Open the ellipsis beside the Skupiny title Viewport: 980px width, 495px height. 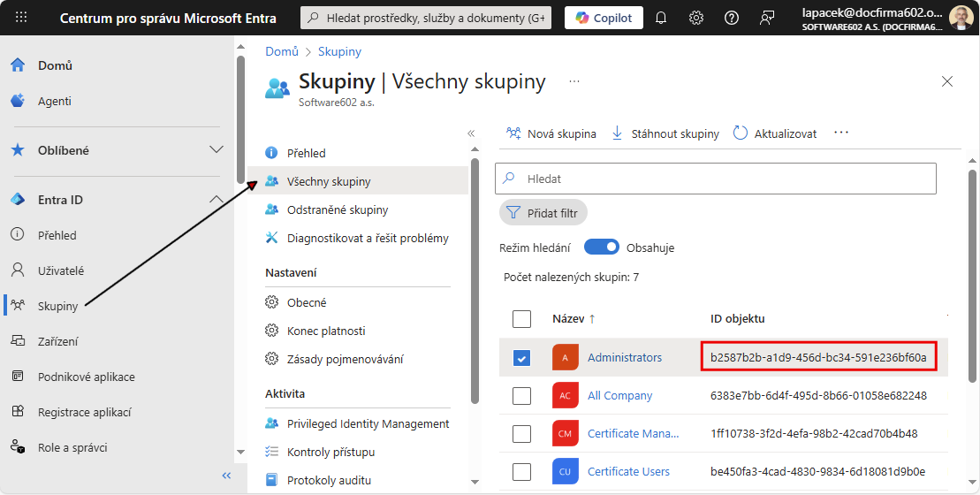[x=574, y=81]
